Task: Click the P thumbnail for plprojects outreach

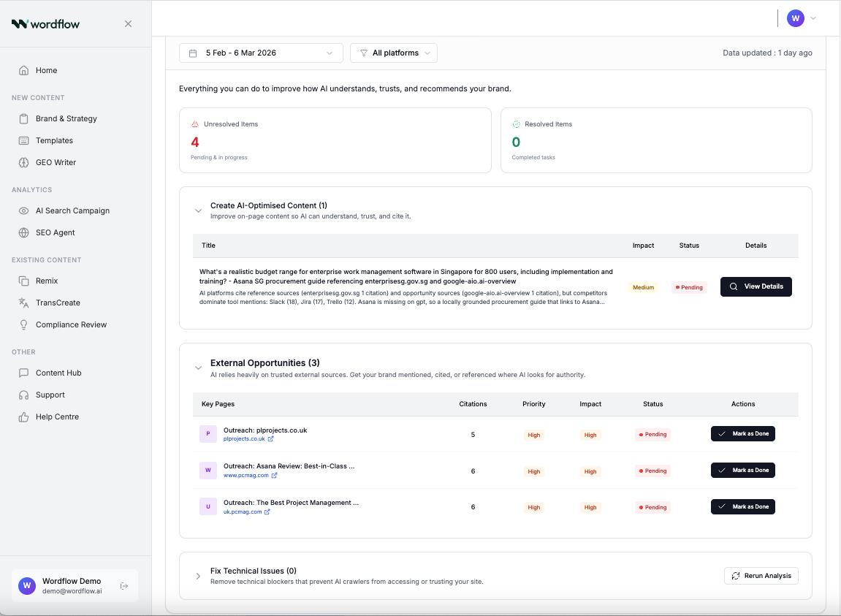Action: [x=208, y=434]
